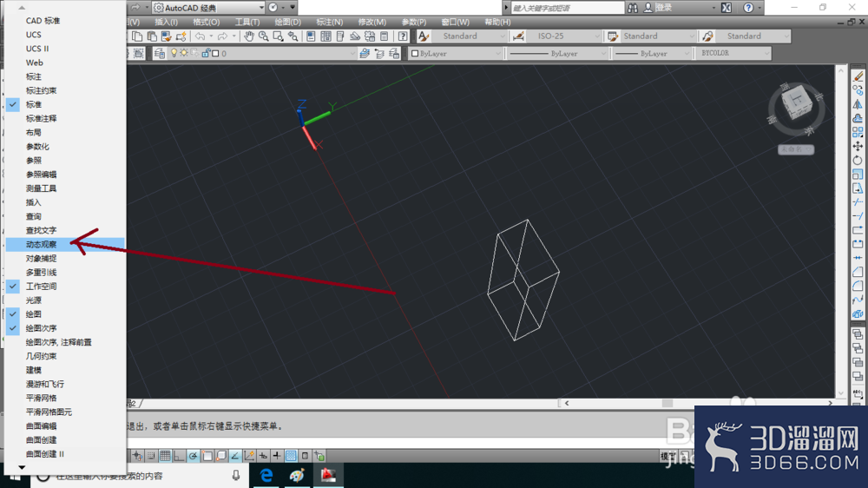The width and height of the screenshot is (868, 488).
Task: Select the Copy objects tool in Modify toolbar
Action: pos(858,89)
